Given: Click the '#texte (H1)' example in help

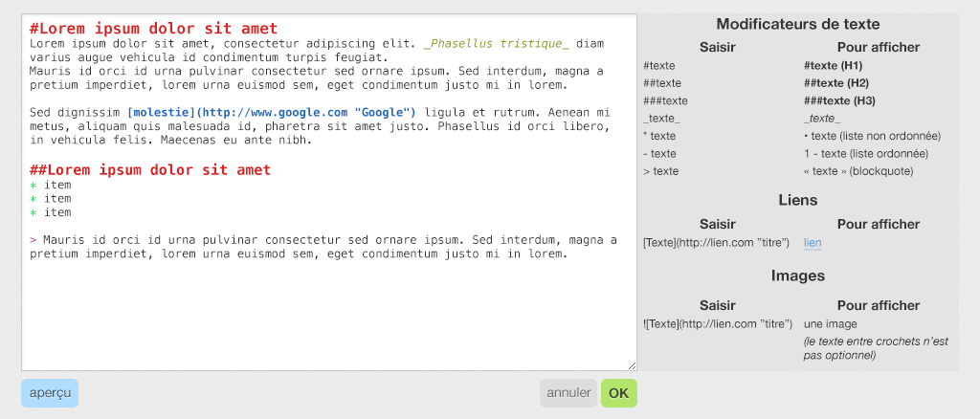Looking at the screenshot, I should [x=834, y=66].
